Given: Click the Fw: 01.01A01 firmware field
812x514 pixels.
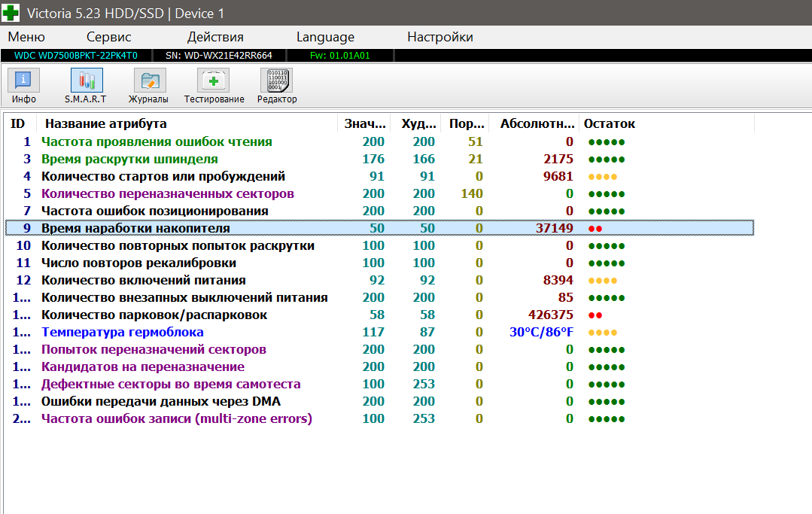Looking at the screenshot, I should click(x=340, y=56).
